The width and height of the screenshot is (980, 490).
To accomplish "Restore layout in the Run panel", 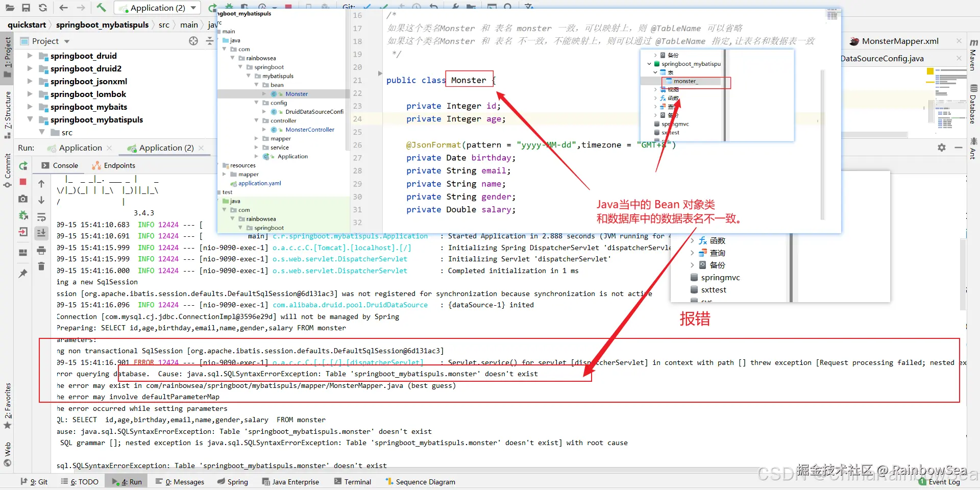I will point(23,252).
